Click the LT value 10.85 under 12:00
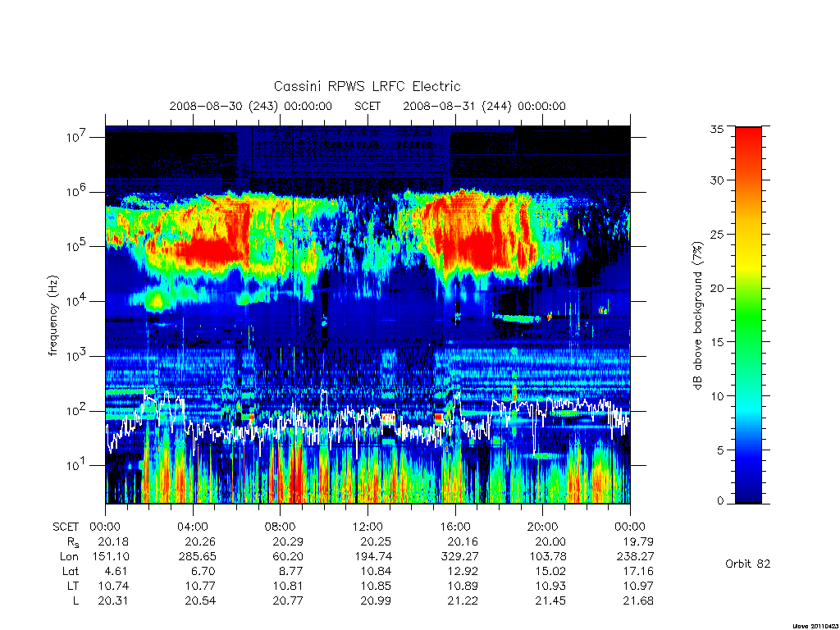The width and height of the screenshot is (840, 630). point(376,586)
